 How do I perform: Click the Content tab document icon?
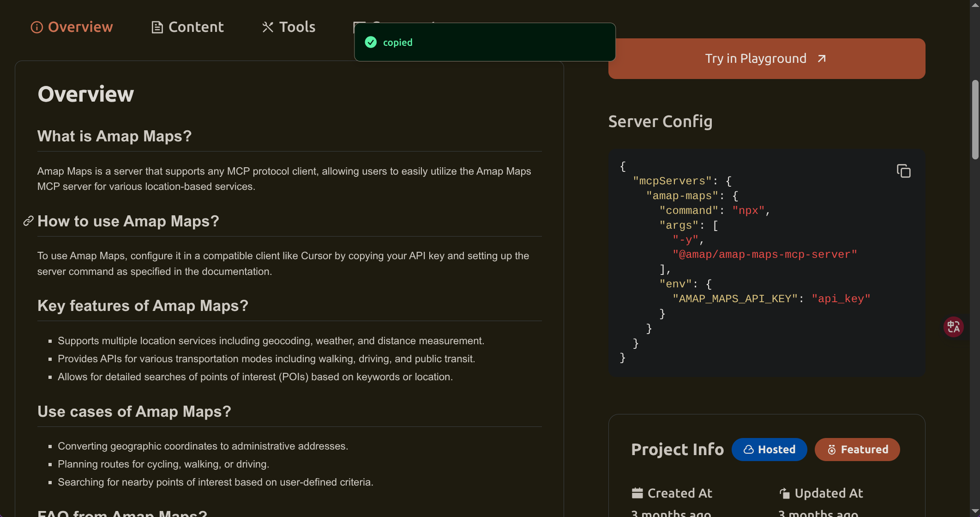pyautogui.click(x=157, y=28)
